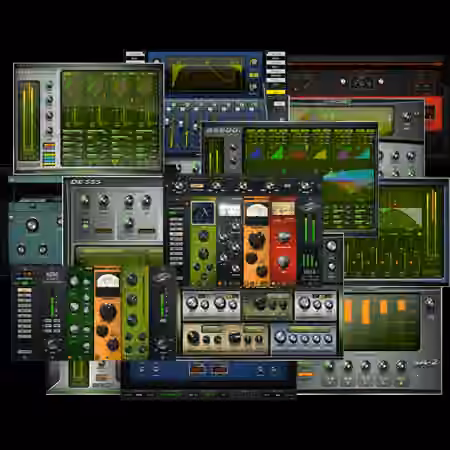Click the purple knob on the lower-left orange module
This screenshot has height=450, width=450.
(113, 344)
